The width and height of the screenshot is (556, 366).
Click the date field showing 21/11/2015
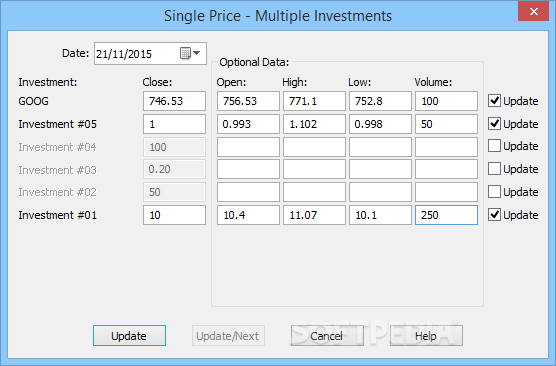(150, 54)
